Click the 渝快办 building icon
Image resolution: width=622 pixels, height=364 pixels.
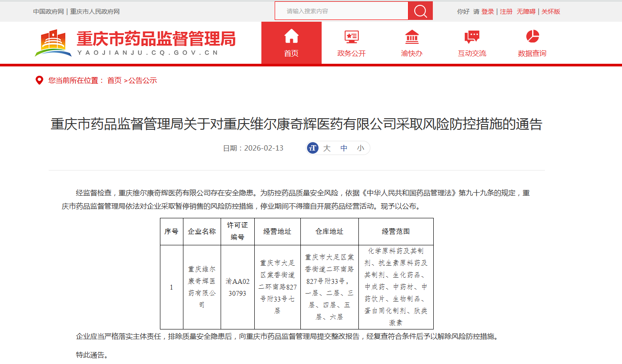412,36
